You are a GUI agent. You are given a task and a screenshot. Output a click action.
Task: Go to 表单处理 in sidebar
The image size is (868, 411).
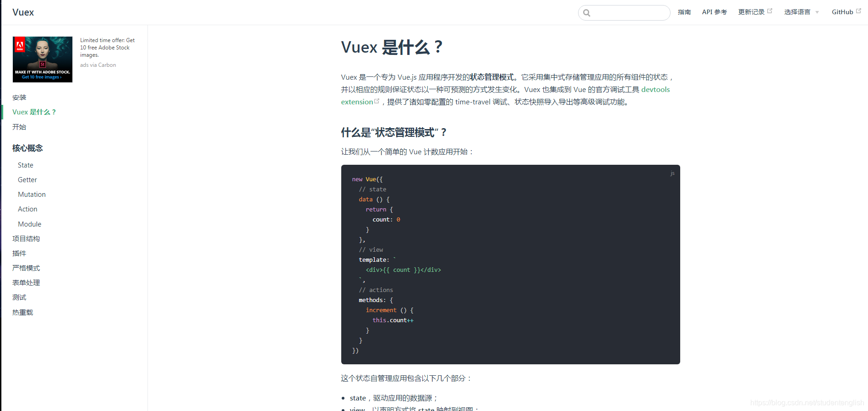click(x=26, y=283)
